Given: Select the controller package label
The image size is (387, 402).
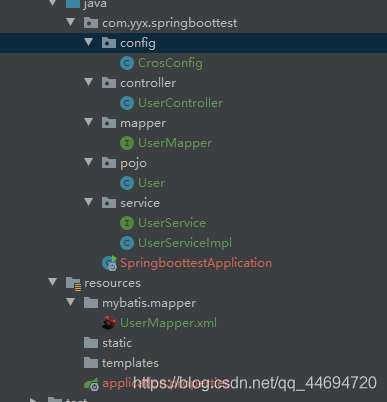Looking at the screenshot, I should pyautogui.click(x=148, y=83).
